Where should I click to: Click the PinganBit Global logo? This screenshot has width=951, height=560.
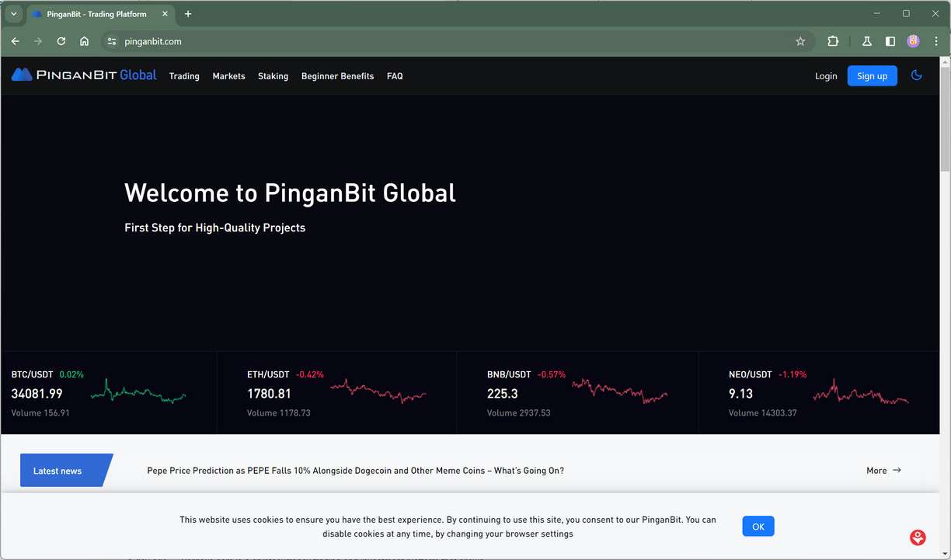(84, 75)
